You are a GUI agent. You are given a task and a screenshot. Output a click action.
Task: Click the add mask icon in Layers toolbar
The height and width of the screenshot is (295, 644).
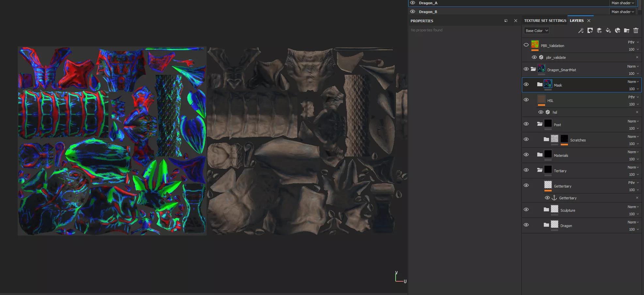click(590, 31)
